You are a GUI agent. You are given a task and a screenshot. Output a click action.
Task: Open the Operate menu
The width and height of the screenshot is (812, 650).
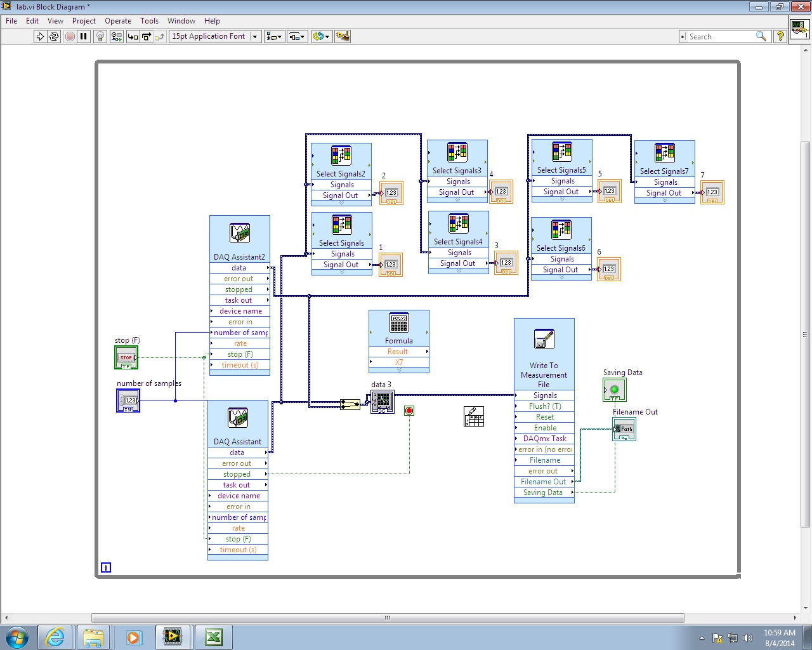pyautogui.click(x=118, y=21)
